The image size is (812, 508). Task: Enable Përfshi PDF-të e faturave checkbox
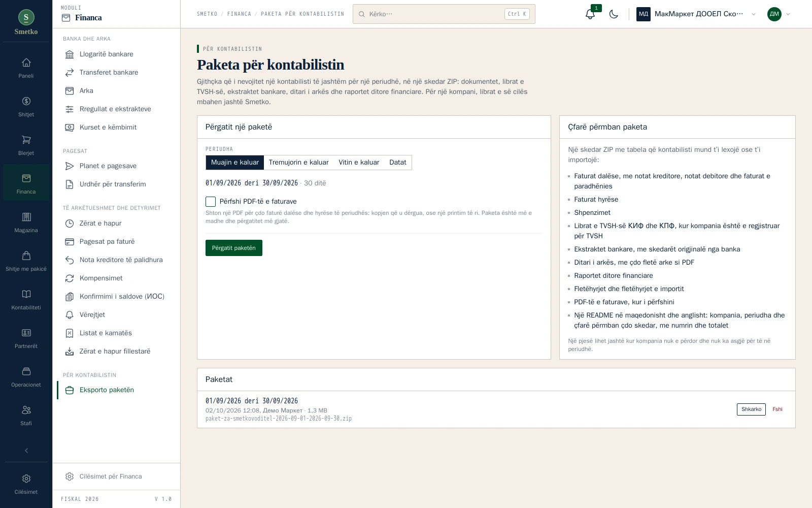211,202
